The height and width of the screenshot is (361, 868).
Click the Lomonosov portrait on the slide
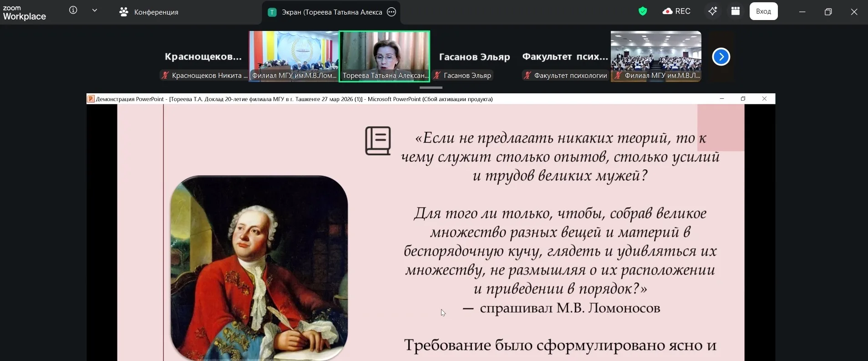pyautogui.click(x=259, y=268)
